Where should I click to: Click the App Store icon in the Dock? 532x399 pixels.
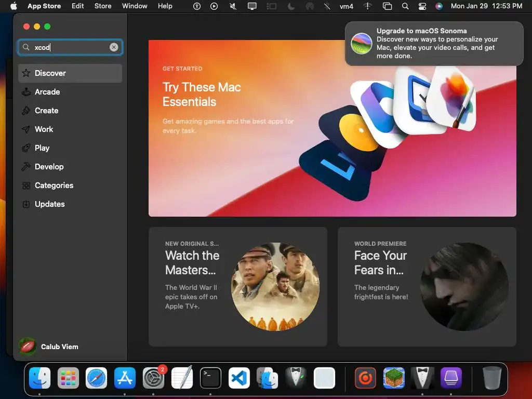125,378
